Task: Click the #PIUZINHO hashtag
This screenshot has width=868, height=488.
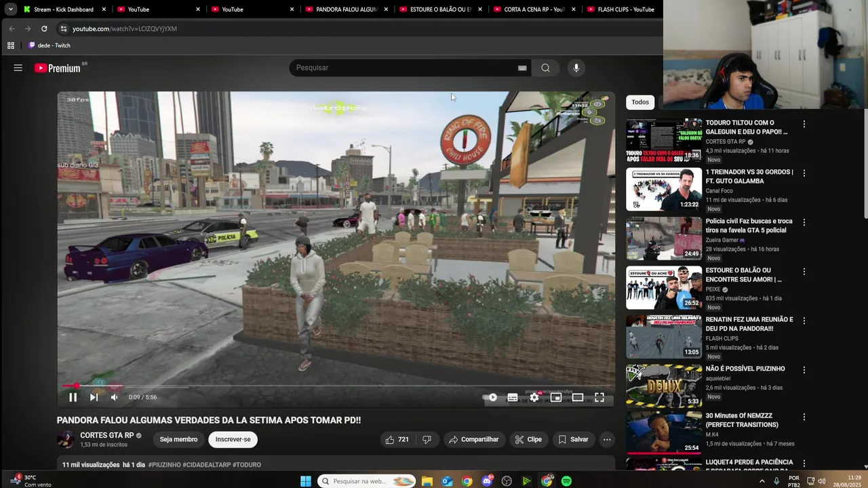Action: pyautogui.click(x=164, y=465)
